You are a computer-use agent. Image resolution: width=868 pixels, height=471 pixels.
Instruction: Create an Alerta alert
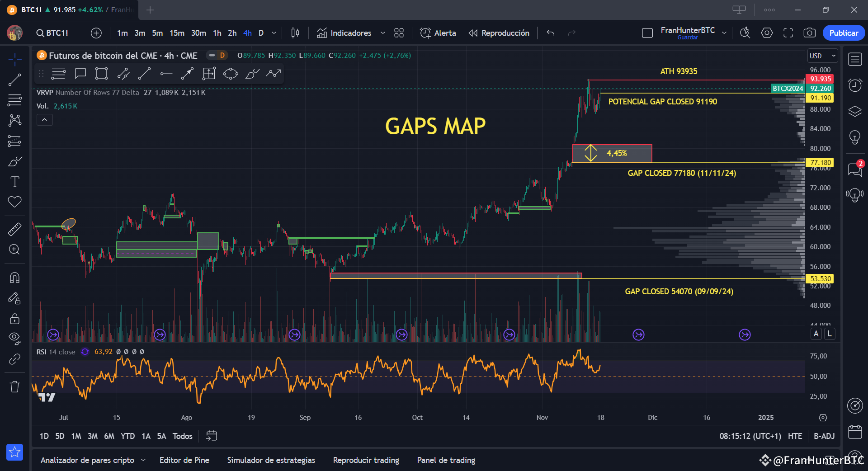[438, 33]
